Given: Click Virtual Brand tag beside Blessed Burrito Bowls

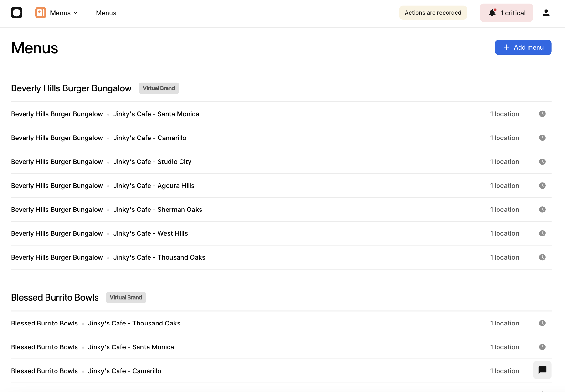Looking at the screenshot, I should 126,297.
